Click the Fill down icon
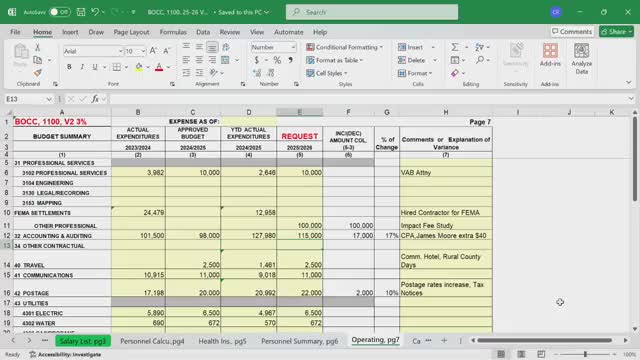This screenshot has height=360, width=640. (455, 60)
